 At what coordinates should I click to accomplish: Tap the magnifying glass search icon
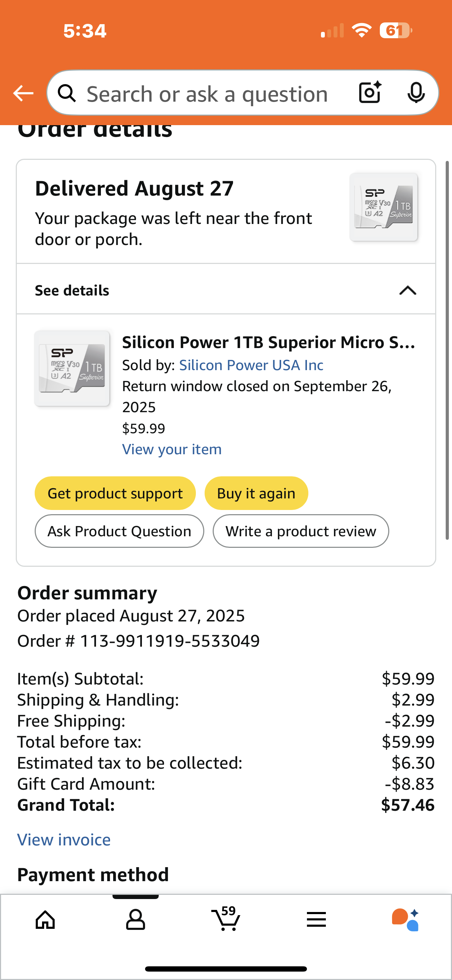click(x=67, y=93)
